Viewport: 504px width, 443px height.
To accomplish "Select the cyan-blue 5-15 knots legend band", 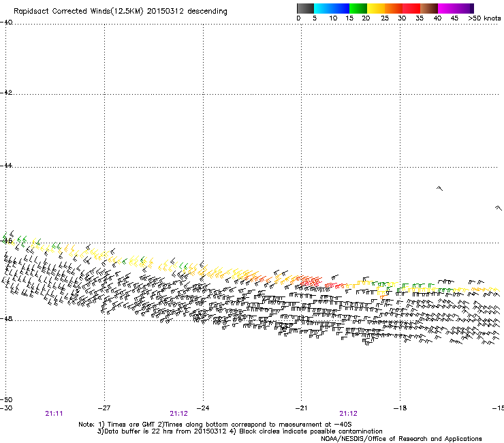I will (332, 8).
